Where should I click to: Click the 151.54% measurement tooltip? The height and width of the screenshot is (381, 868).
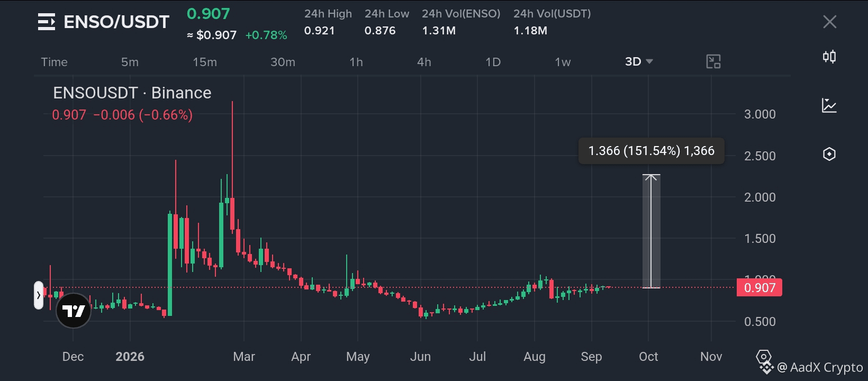(652, 151)
